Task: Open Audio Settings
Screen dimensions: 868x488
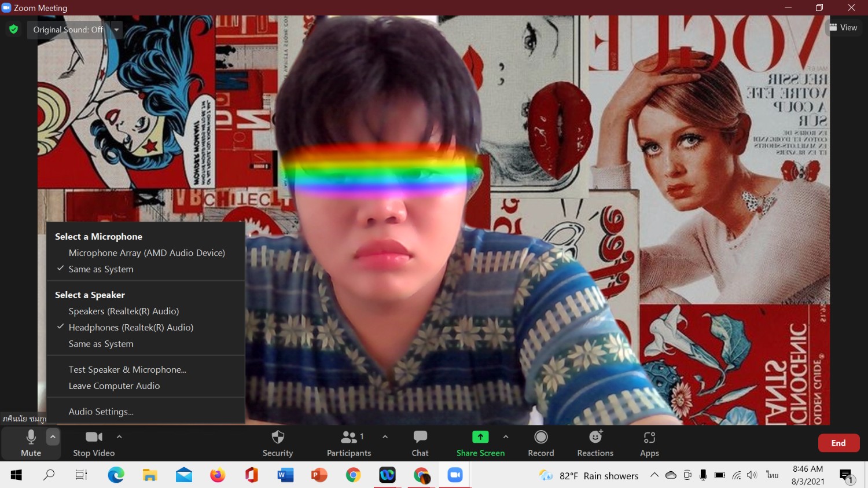Action: [x=146, y=412]
